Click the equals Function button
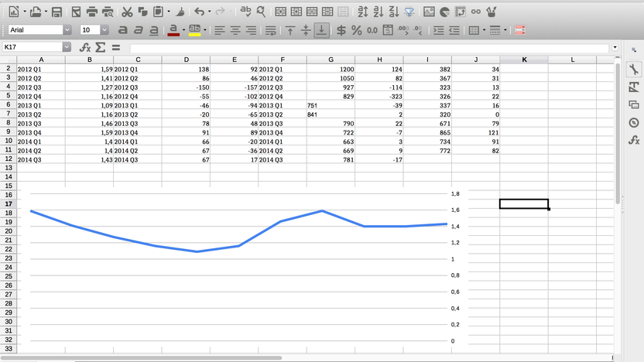 click(x=116, y=47)
